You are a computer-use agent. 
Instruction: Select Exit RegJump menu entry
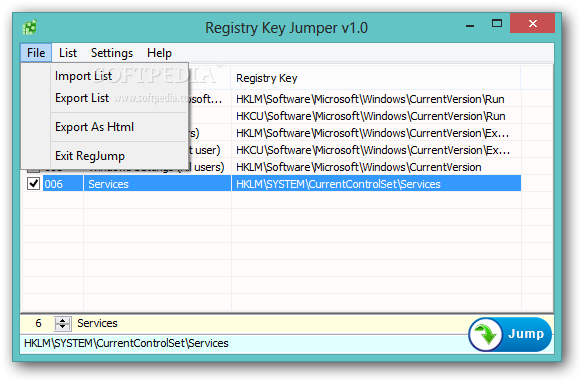pos(90,156)
